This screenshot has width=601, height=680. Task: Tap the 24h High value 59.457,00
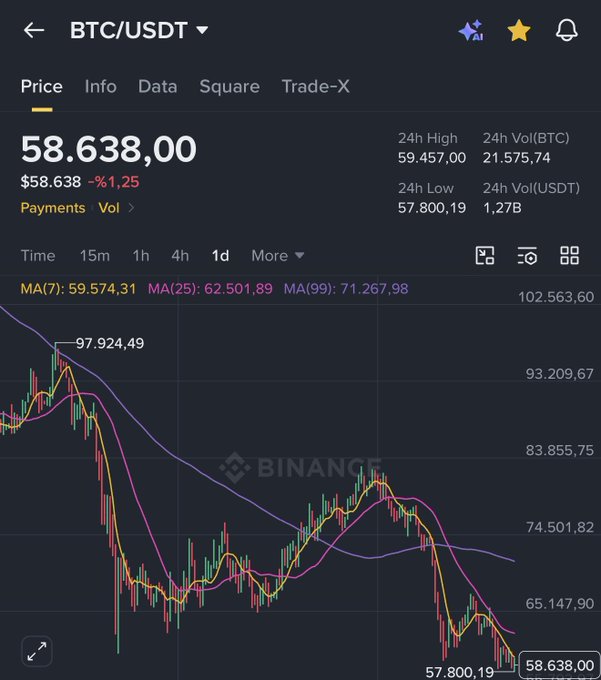[x=432, y=157]
